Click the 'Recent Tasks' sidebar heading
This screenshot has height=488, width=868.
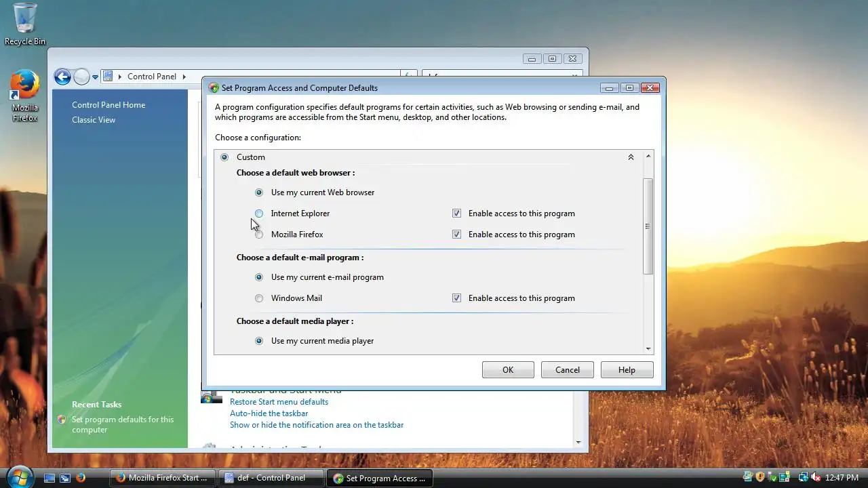tap(97, 405)
